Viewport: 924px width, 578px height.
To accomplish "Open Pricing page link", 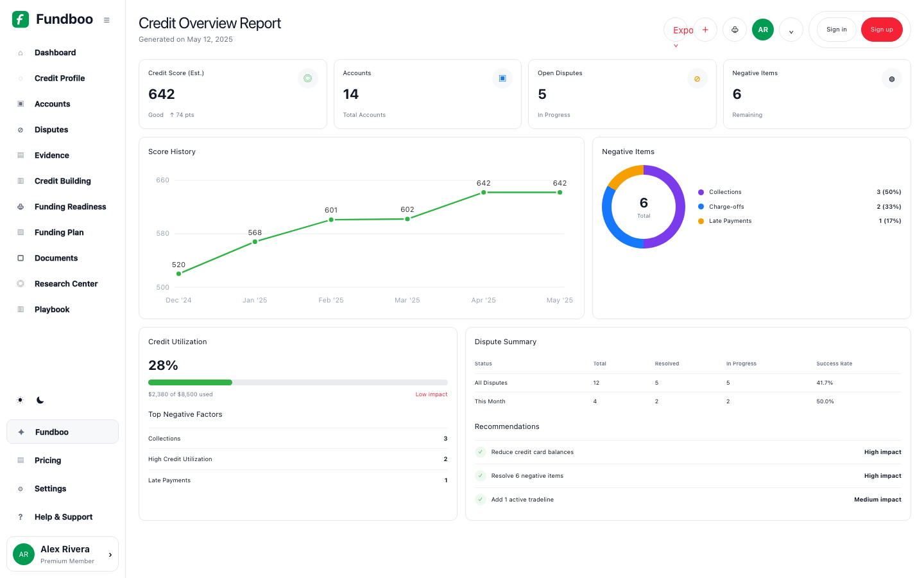I will [x=63, y=460].
